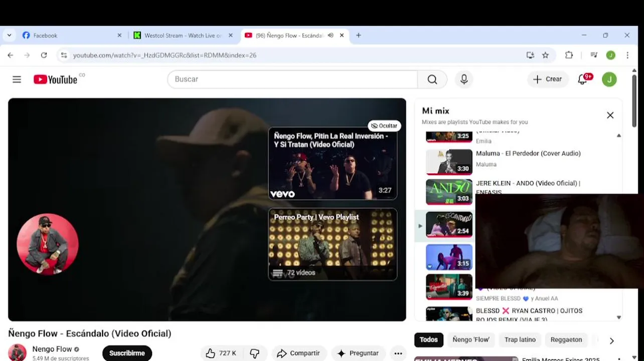Click the magnifier search button
The image size is (644, 361).
432,79
